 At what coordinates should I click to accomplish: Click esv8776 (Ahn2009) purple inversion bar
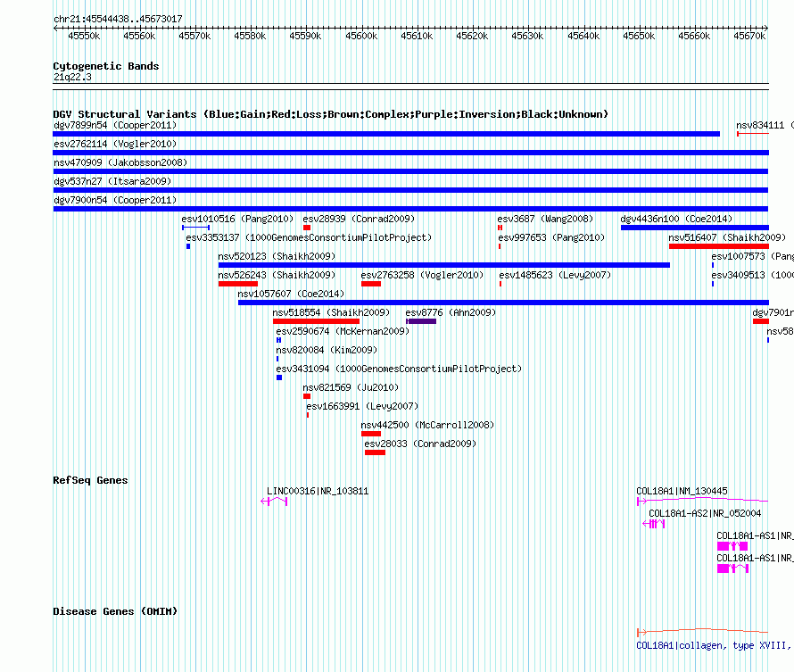click(x=421, y=321)
